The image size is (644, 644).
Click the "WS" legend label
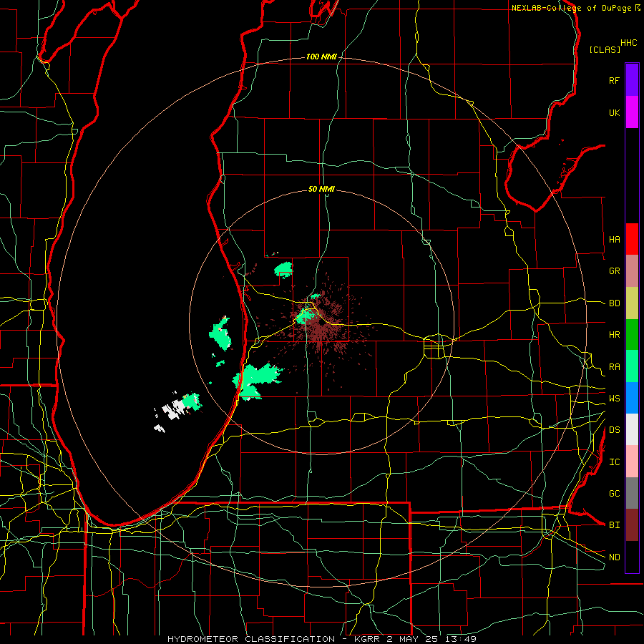(x=614, y=398)
